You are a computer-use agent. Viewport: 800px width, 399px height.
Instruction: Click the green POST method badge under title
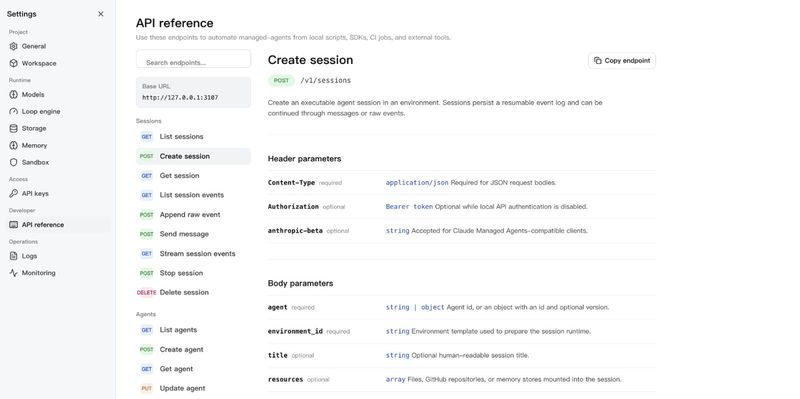[281, 81]
